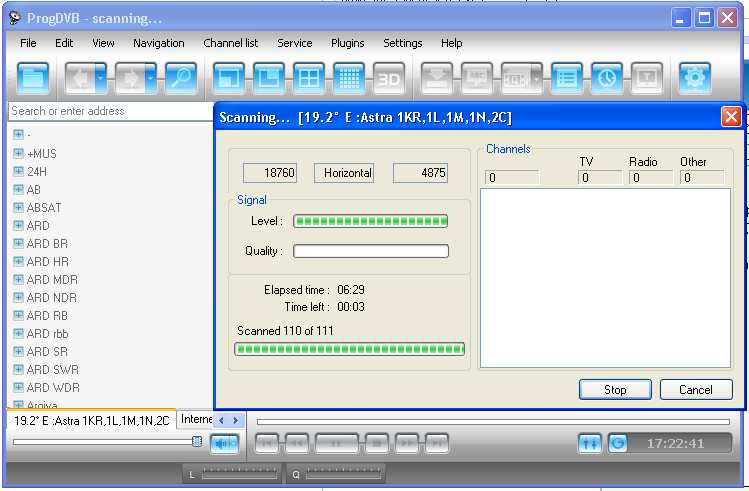Screen dimensions: 749x491
Task: Click the four-pane split view icon
Action: pos(308,78)
